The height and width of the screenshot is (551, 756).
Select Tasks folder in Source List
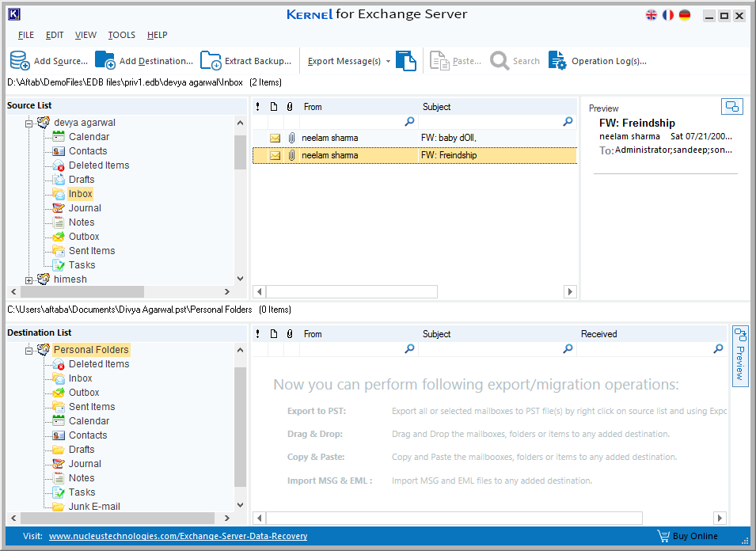click(82, 265)
